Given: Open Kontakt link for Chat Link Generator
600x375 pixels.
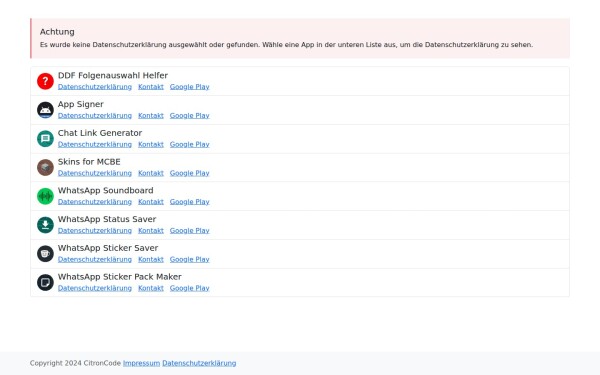Looking at the screenshot, I should coord(151,144).
